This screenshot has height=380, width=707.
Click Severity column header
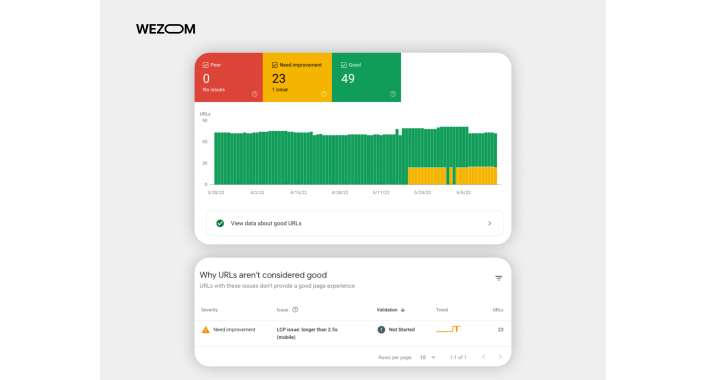click(x=209, y=310)
